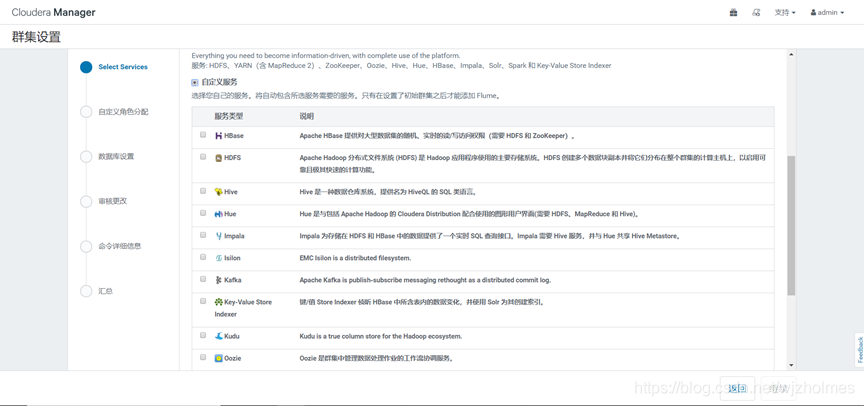Screen dimensions: 864x406
Task: Open the parcels gift-box icon in header
Action: (733, 12)
